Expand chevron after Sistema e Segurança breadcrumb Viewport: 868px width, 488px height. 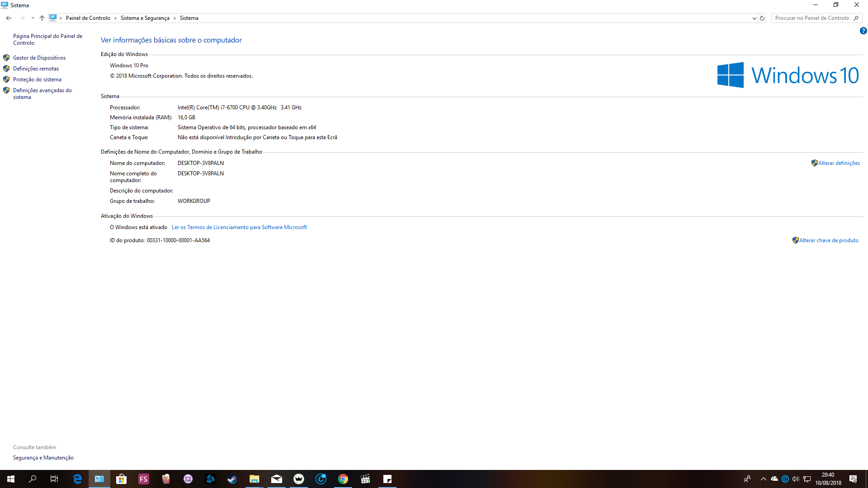point(175,18)
